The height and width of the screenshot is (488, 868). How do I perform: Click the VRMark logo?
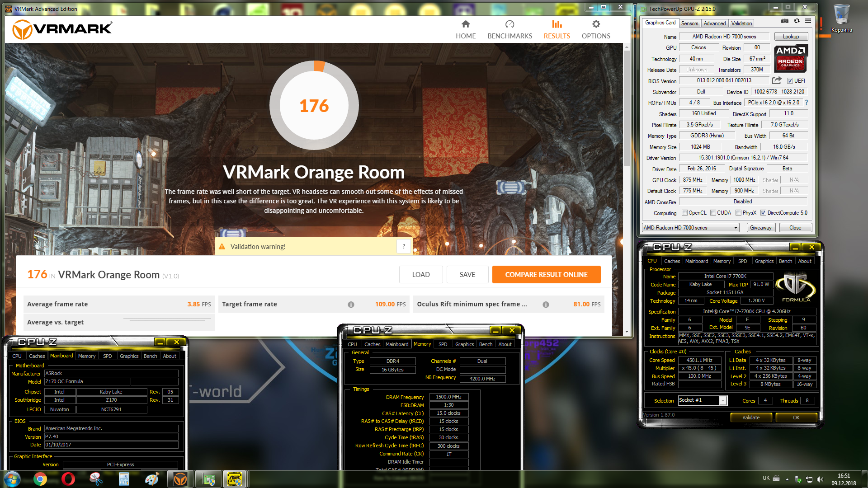click(x=62, y=30)
